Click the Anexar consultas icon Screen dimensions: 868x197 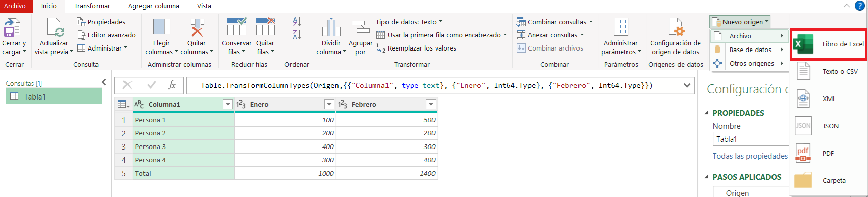click(521, 35)
